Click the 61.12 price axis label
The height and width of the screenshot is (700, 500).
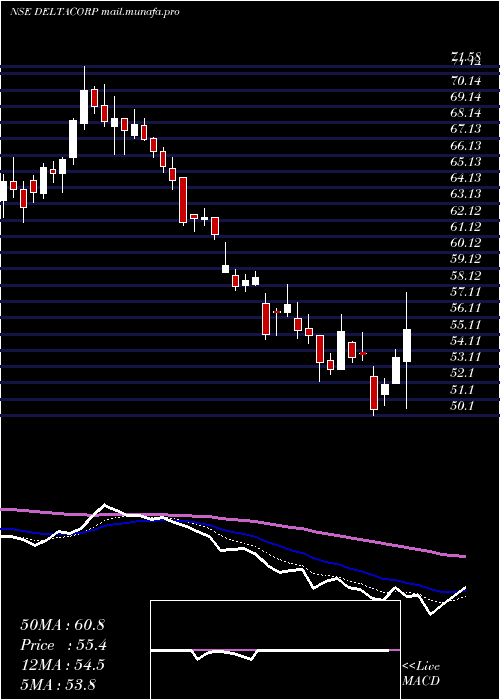tap(466, 227)
